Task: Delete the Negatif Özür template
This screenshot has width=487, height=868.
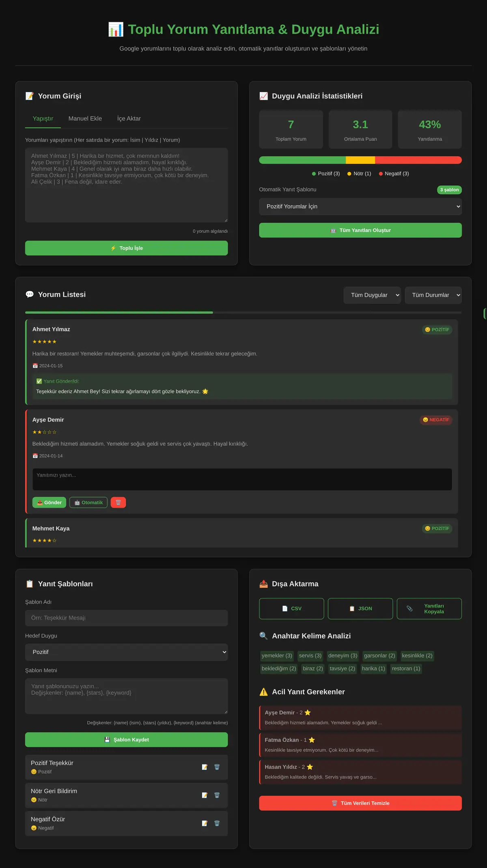Action: [x=217, y=823]
